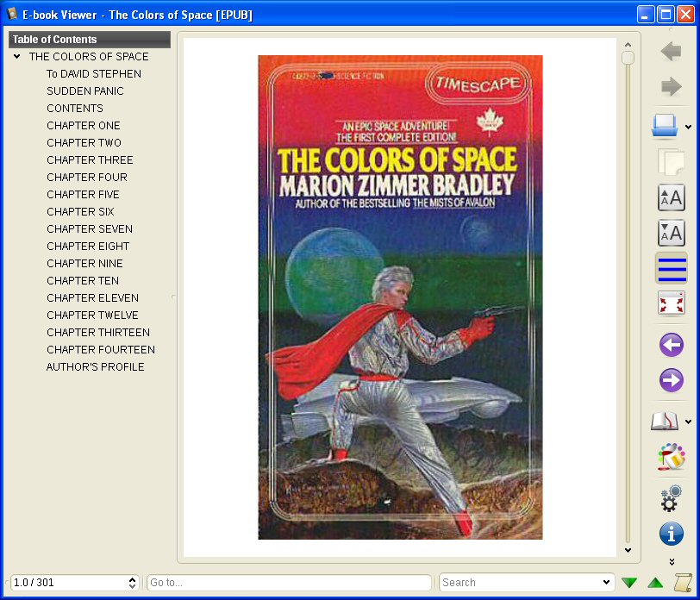
Task: Select THE COLORS OF SPACE entry
Action: point(89,57)
